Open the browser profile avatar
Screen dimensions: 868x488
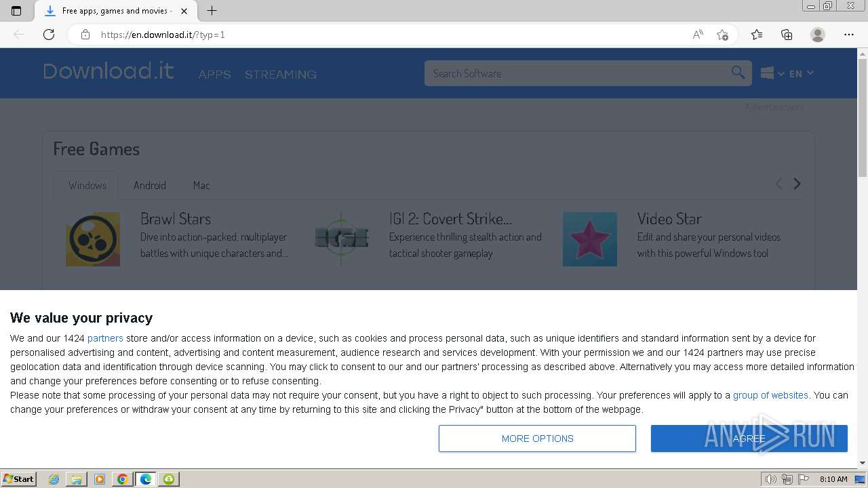pyautogui.click(x=818, y=35)
